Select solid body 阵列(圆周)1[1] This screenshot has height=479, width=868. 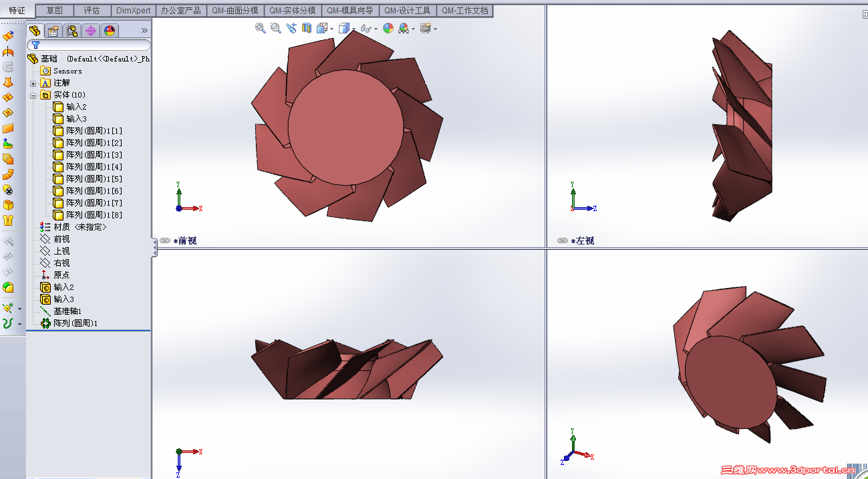94,131
